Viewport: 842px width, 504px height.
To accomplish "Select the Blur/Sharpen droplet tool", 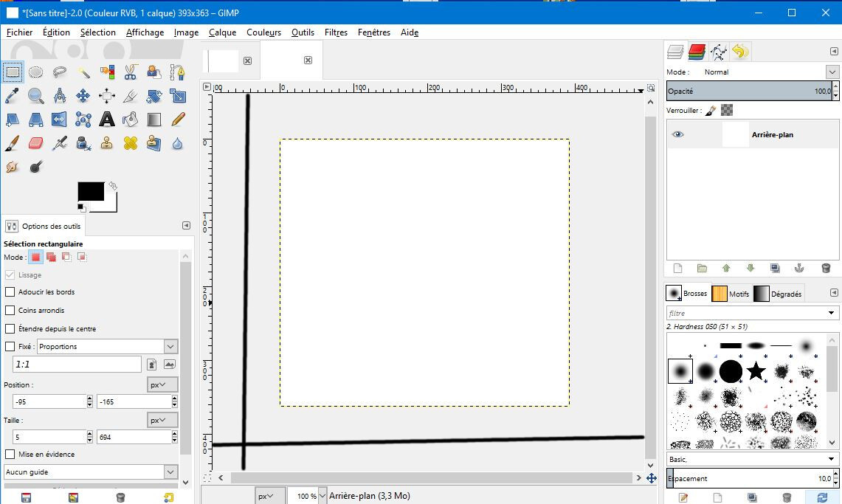I will coord(178,142).
